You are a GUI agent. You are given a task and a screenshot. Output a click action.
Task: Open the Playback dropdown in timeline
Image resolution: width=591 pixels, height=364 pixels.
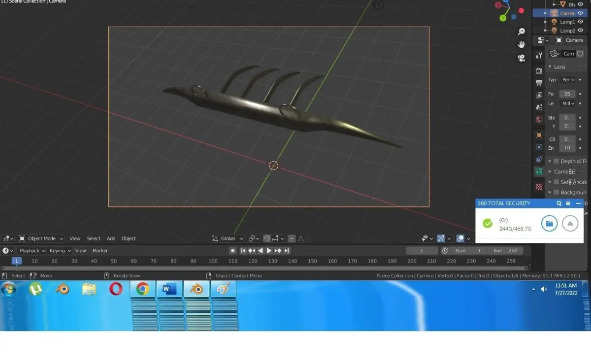click(32, 251)
